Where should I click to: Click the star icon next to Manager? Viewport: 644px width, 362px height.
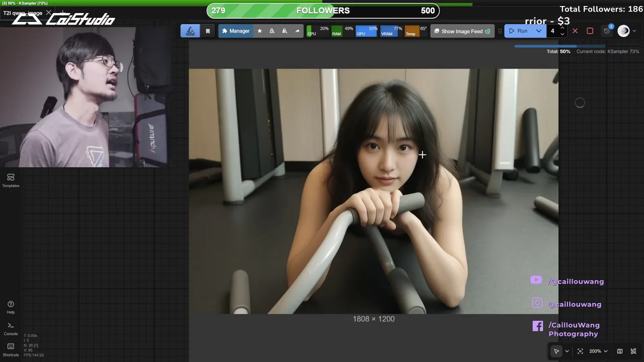pos(260,31)
